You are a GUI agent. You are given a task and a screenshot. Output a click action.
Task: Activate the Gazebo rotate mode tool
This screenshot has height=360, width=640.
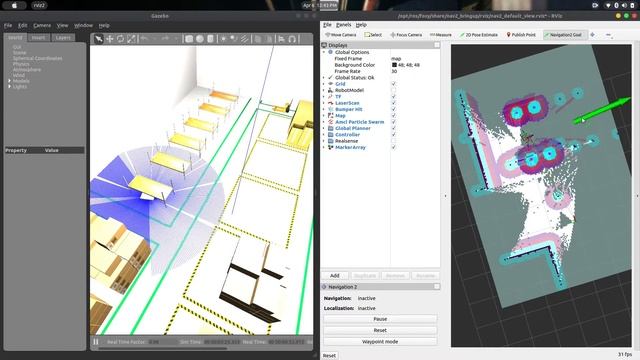[x=120, y=39]
